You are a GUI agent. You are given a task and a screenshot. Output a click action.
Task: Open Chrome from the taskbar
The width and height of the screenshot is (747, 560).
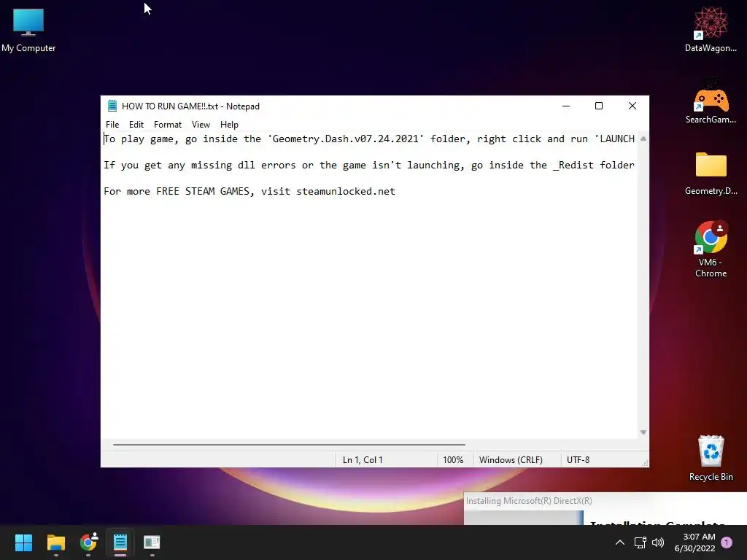click(88, 542)
